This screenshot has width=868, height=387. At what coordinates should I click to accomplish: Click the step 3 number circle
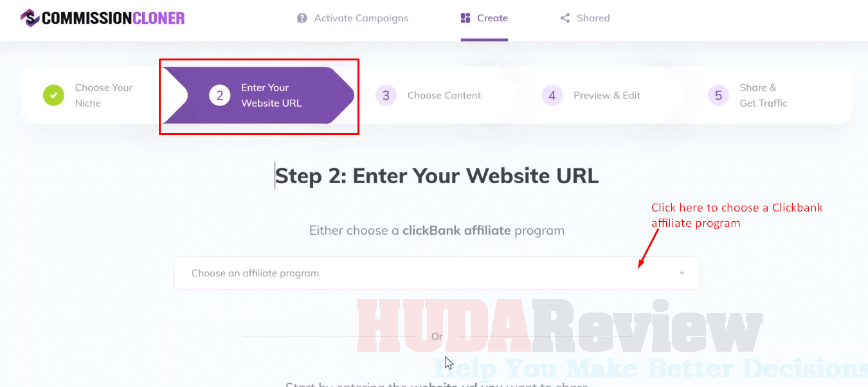(x=386, y=96)
